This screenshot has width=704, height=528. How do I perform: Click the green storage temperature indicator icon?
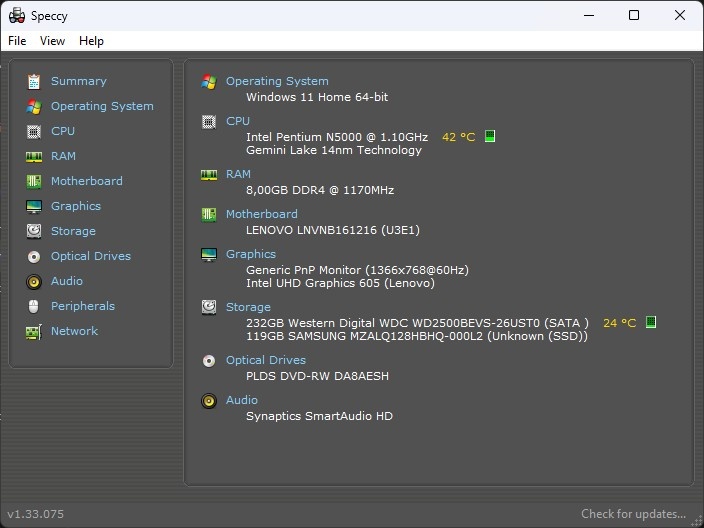click(x=651, y=322)
